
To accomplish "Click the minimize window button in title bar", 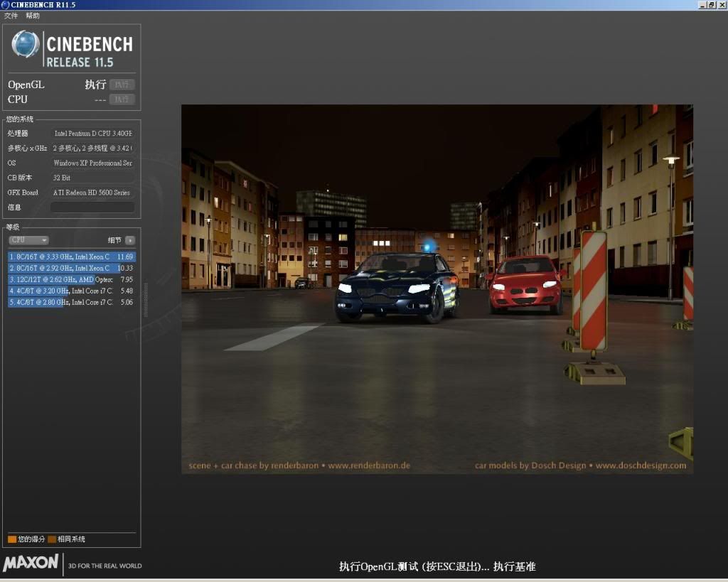I will click(702, 5).
